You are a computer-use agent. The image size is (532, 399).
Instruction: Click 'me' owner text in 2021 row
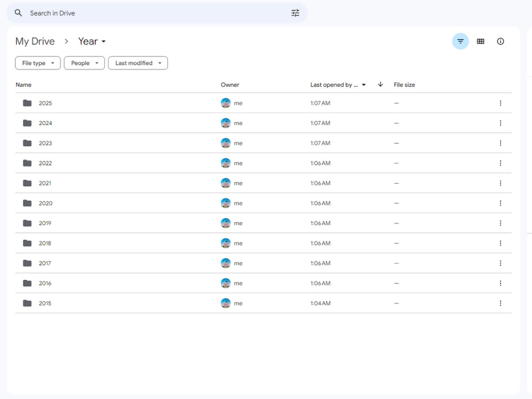click(x=238, y=183)
